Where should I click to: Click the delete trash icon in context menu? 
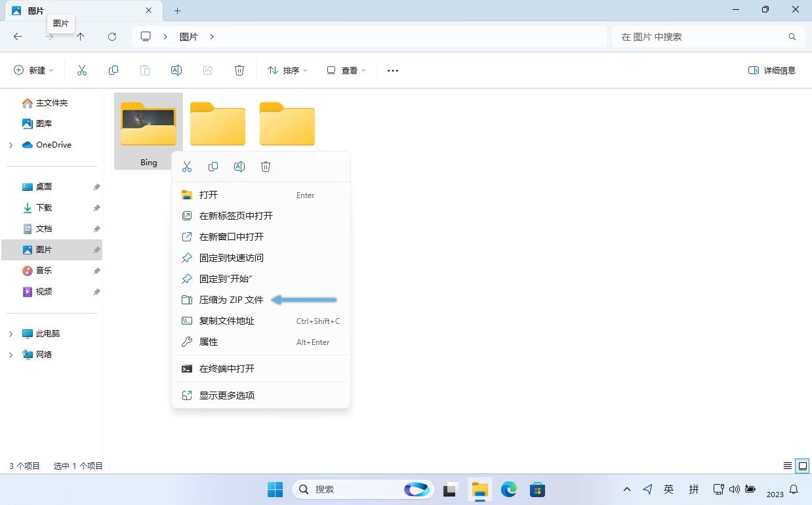pyautogui.click(x=266, y=167)
